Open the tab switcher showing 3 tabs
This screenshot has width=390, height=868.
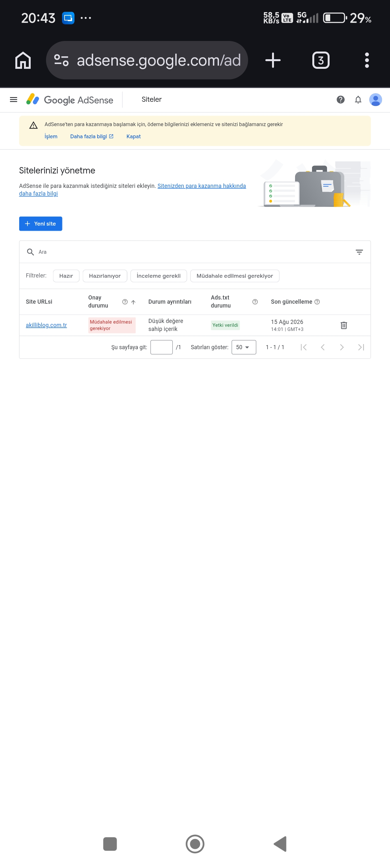click(x=321, y=60)
